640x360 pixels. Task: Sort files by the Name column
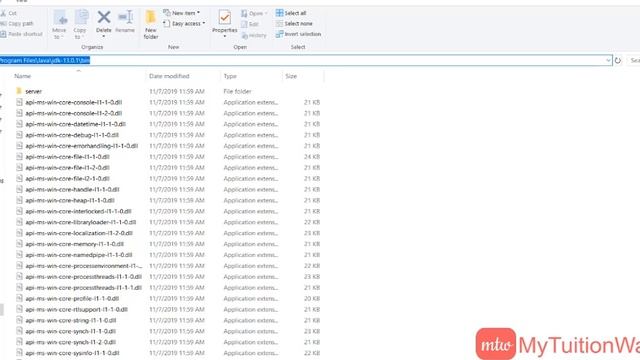[22, 76]
